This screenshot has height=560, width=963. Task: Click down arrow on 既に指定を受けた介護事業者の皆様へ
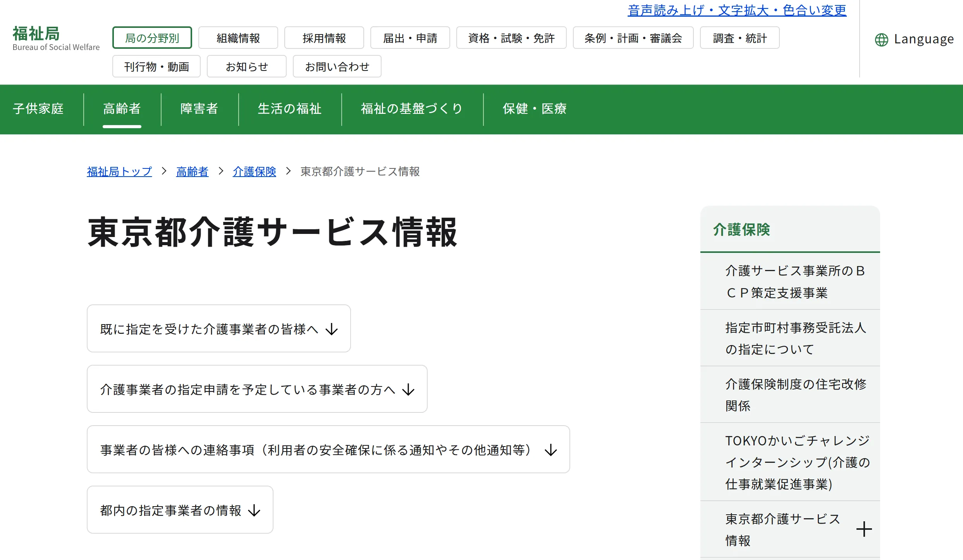point(332,329)
